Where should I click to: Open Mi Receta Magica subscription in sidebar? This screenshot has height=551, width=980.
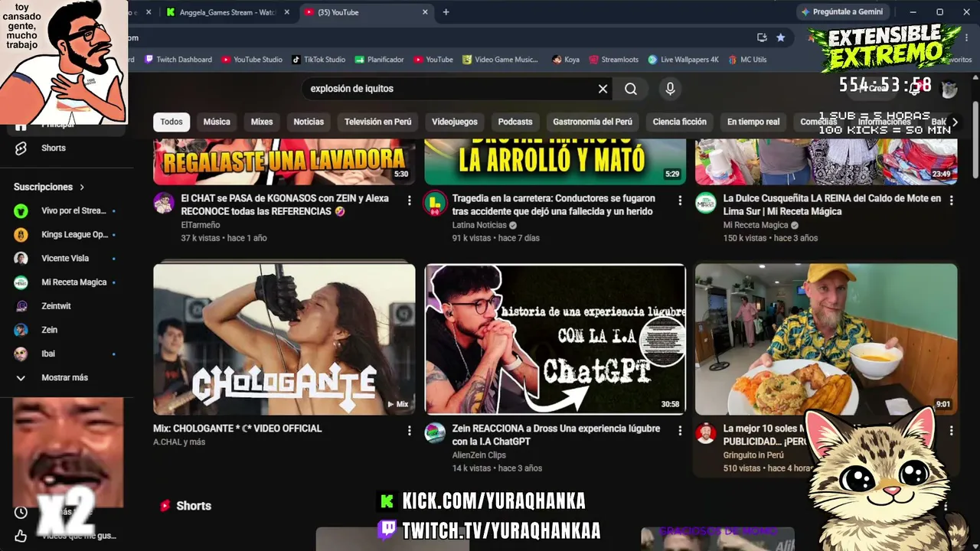(65, 282)
